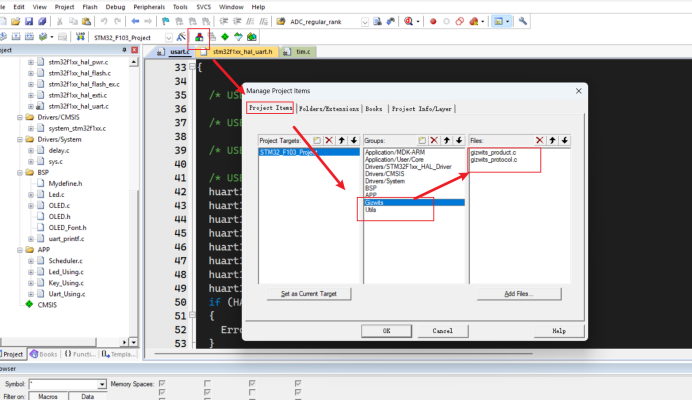
Task: Delete the selected group using red X
Action: (x=435, y=140)
